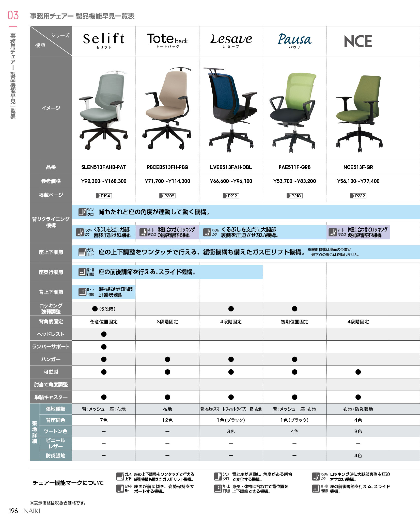The image size is (420, 520).
Task: Click the Auto Balance icon in the NCE column
Action: (333, 232)
